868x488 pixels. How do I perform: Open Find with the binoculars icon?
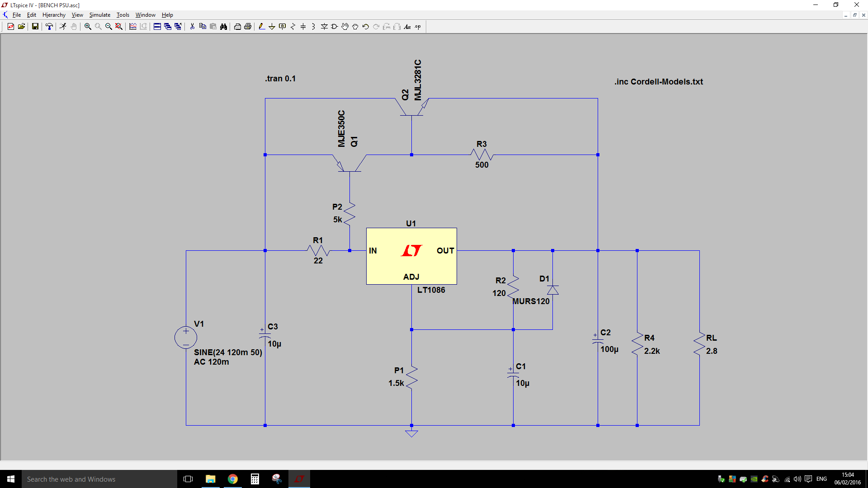(223, 27)
